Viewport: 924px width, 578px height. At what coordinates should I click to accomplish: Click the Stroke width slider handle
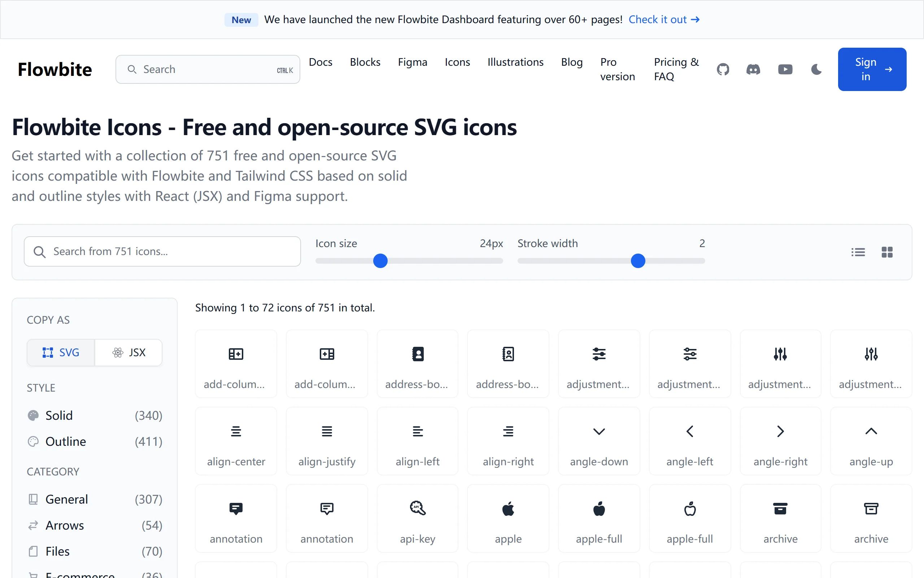[638, 261]
